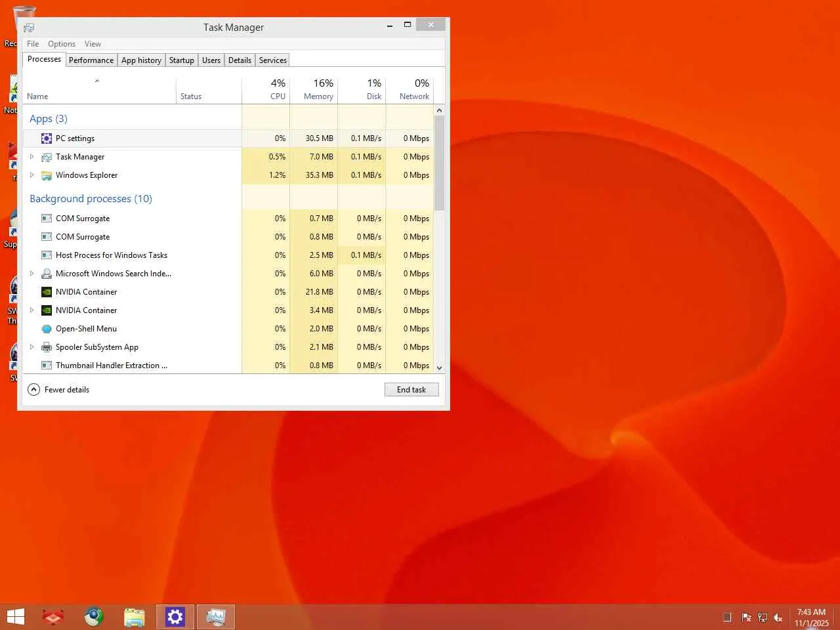Expand Microsoft Windows Search Indexer entry
Screen dimensions: 840x630
(31, 274)
